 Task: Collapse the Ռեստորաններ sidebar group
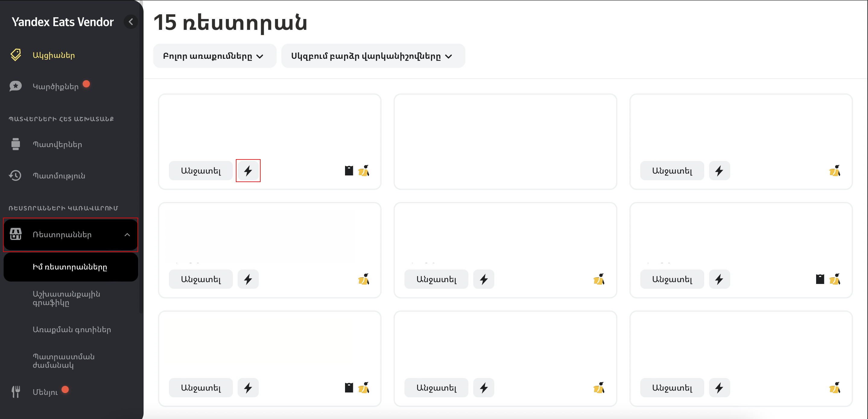127,235
